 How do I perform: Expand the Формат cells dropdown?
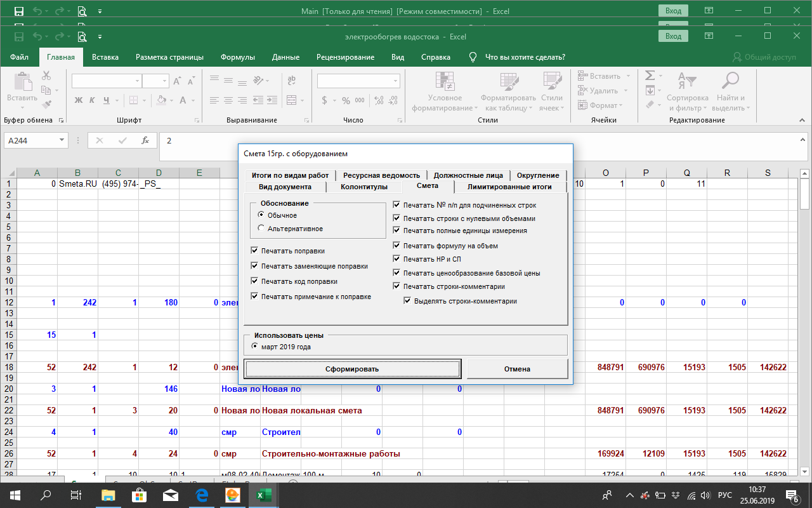[x=621, y=105]
